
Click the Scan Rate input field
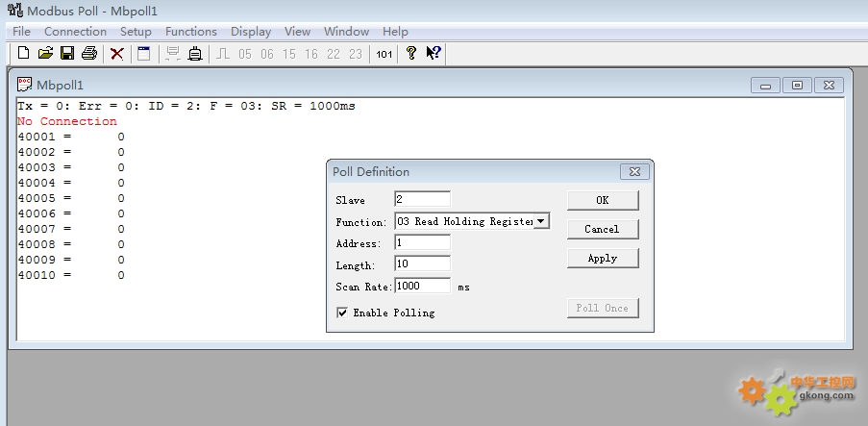click(x=422, y=286)
